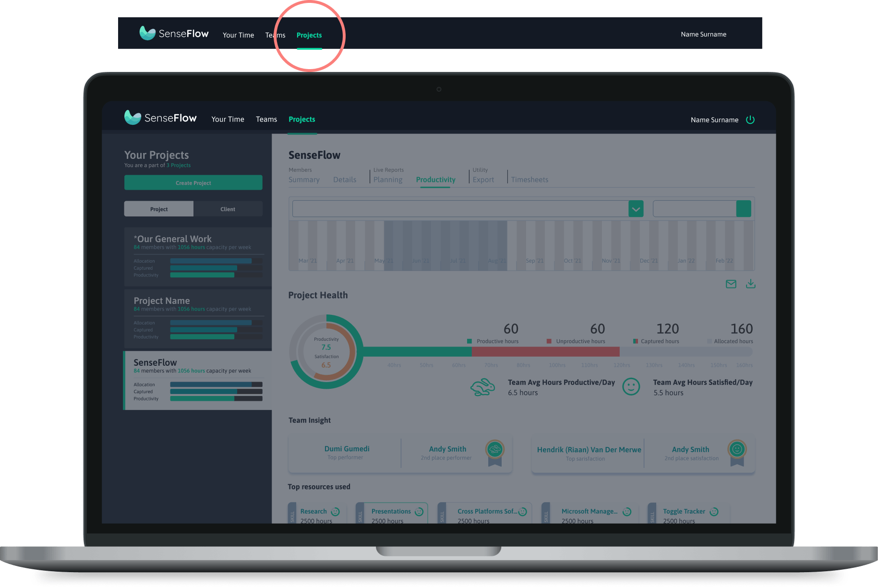Open Teams in laptop nav
The image size is (878, 588).
pos(266,120)
